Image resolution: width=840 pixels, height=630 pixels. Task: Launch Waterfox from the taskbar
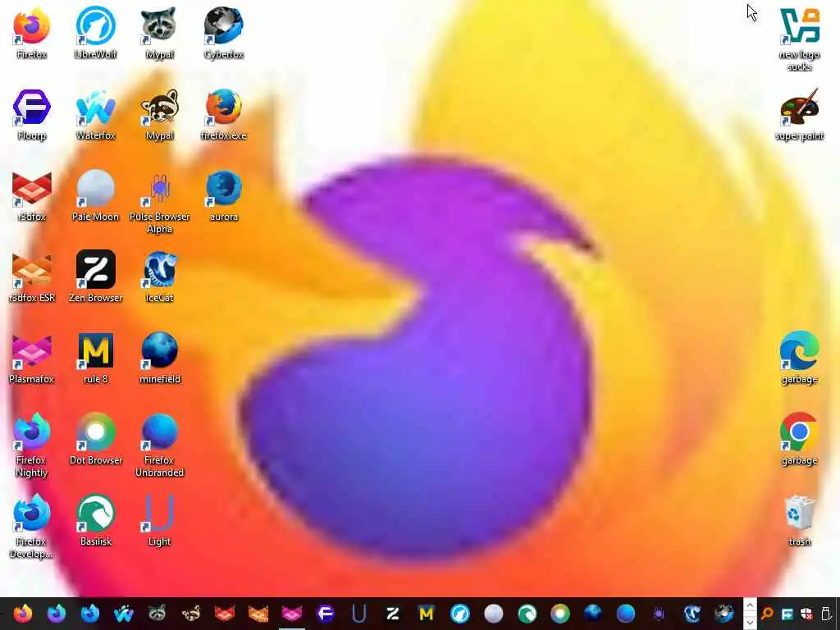[x=123, y=614]
